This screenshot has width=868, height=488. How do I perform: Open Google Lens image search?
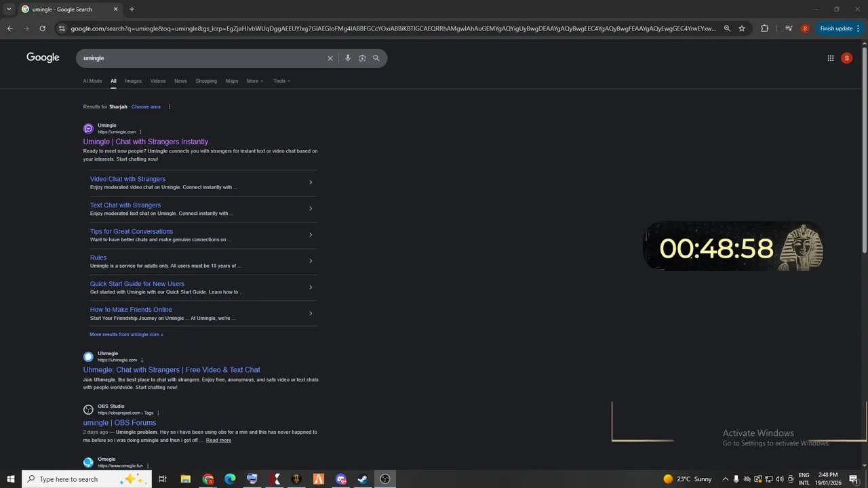362,58
